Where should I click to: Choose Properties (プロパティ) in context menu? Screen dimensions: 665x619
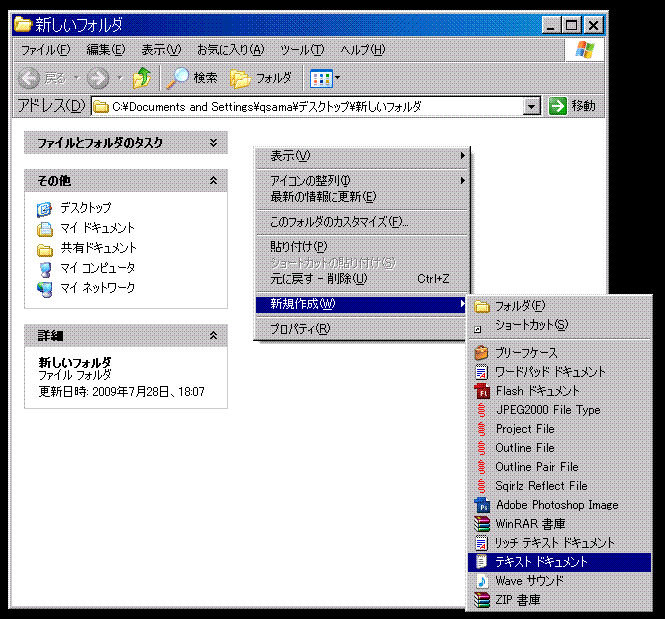coord(360,329)
